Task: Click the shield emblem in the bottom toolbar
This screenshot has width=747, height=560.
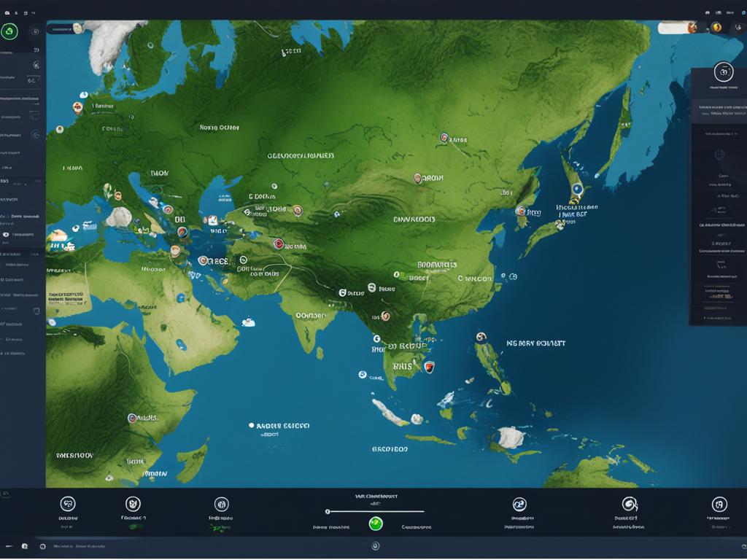Action: [x=132, y=505]
